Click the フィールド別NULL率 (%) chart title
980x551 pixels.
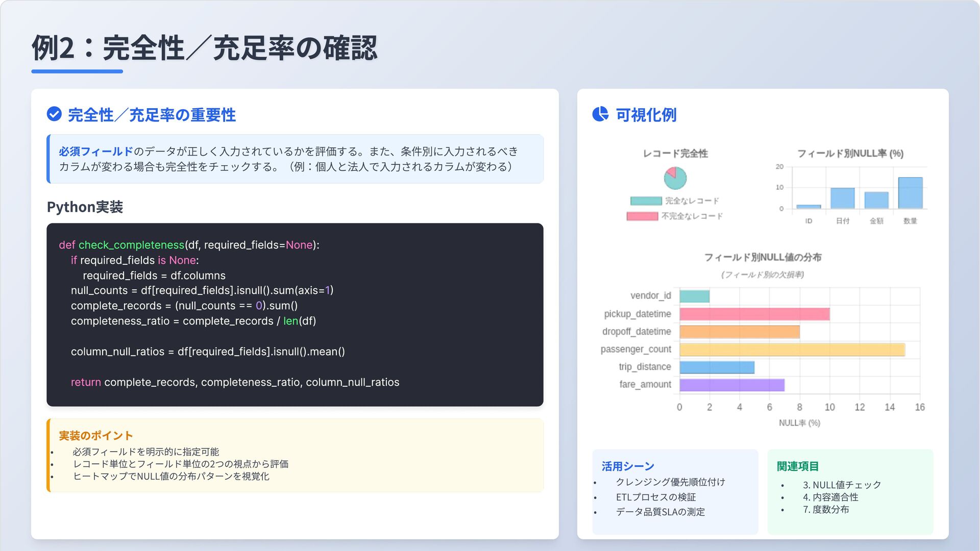(x=850, y=153)
